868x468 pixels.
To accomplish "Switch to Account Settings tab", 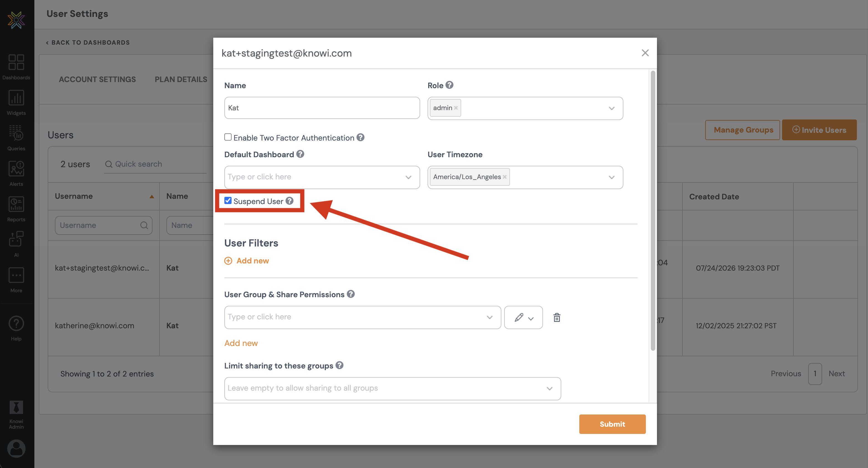I will point(97,80).
